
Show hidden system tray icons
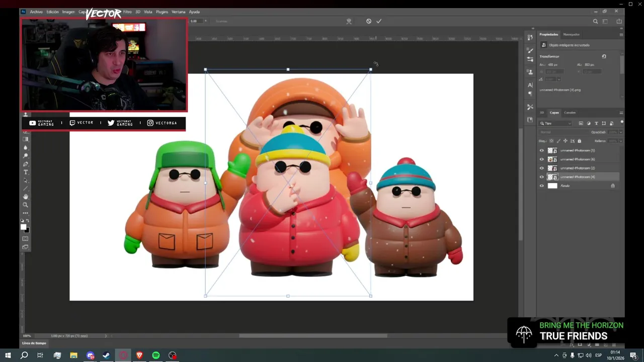click(556, 355)
